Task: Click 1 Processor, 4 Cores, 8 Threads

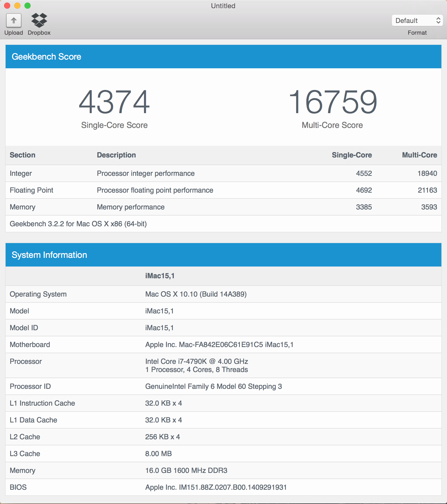Action: coord(196,370)
